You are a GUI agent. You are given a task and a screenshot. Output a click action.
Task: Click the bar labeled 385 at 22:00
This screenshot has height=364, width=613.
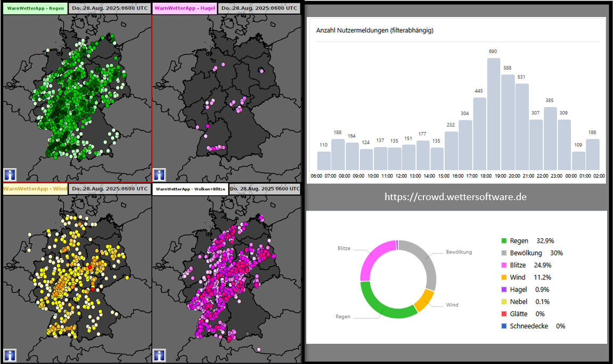[550, 138]
